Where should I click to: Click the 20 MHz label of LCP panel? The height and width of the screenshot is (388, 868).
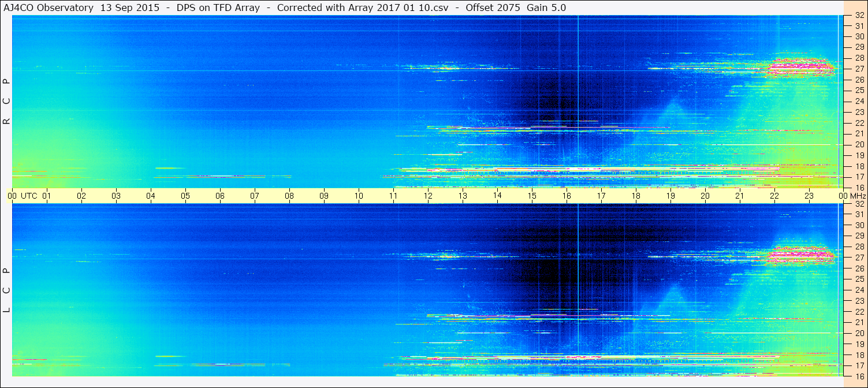pos(859,333)
